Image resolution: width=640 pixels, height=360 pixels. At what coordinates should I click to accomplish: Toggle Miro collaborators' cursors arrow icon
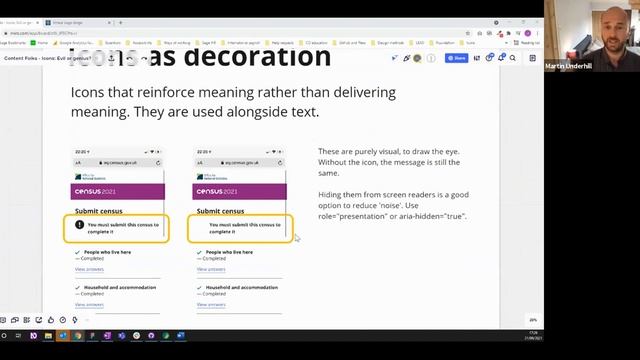tap(394, 58)
